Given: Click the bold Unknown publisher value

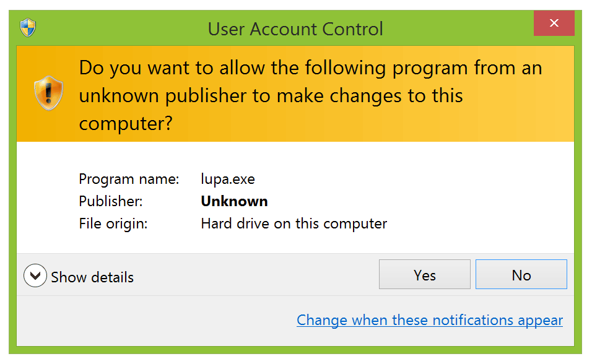Looking at the screenshot, I should pos(234,201).
